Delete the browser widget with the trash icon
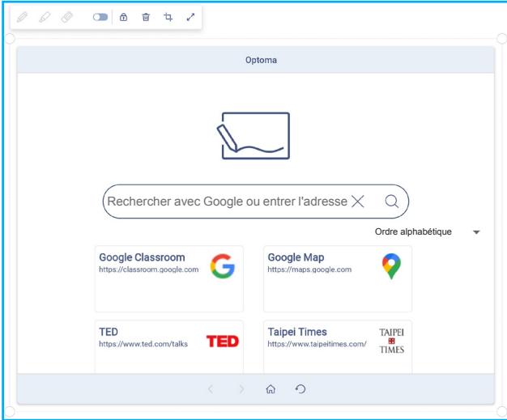Image resolution: width=507 pixels, height=420 pixels. tap(146, 17)
